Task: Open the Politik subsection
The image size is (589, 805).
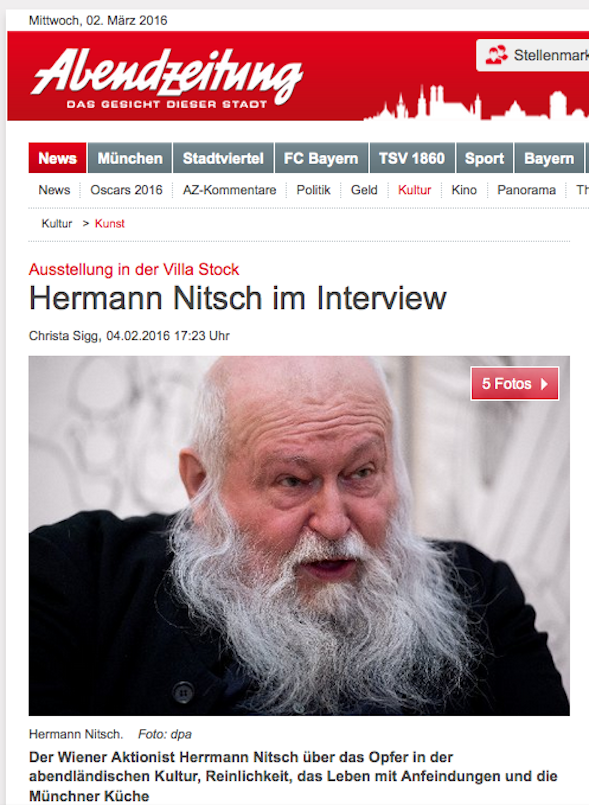Action: pos(313,190)
